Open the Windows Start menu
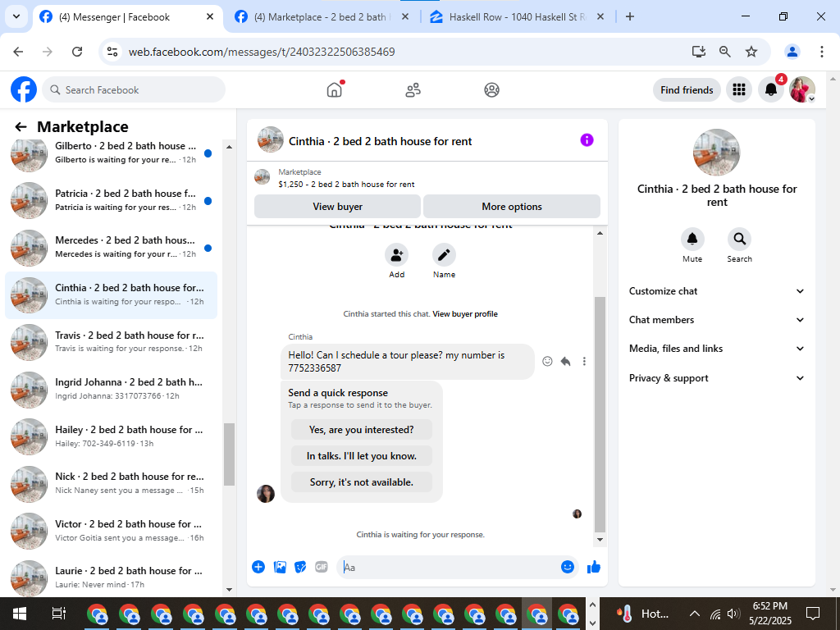This screenshot has width=840, height=630. tap(20, 614)
